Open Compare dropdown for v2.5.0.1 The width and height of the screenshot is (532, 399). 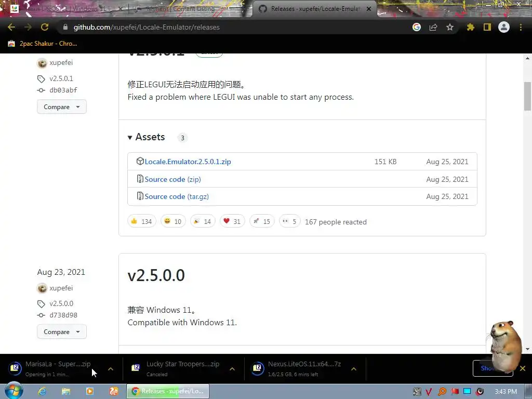click(62, 107)
